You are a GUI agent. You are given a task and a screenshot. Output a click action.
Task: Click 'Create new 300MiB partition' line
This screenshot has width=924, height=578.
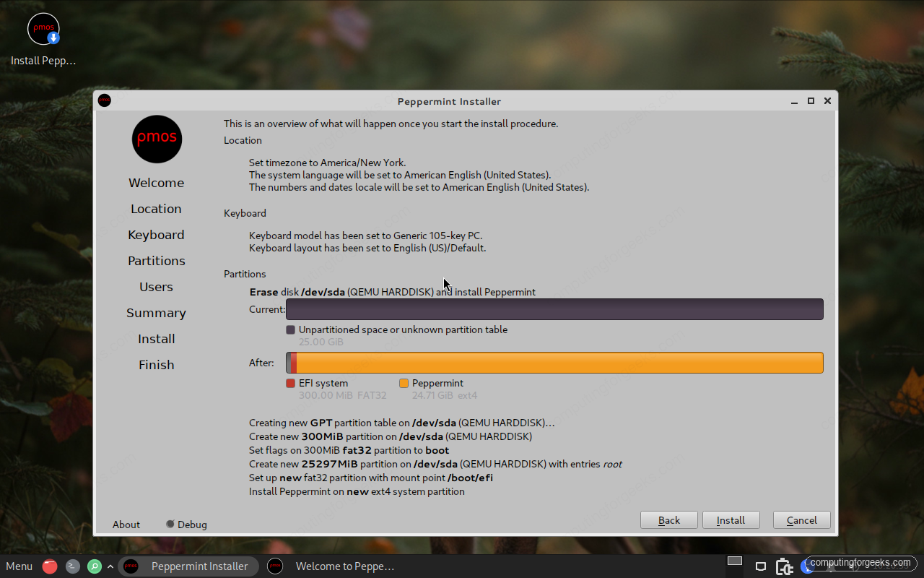391,436
